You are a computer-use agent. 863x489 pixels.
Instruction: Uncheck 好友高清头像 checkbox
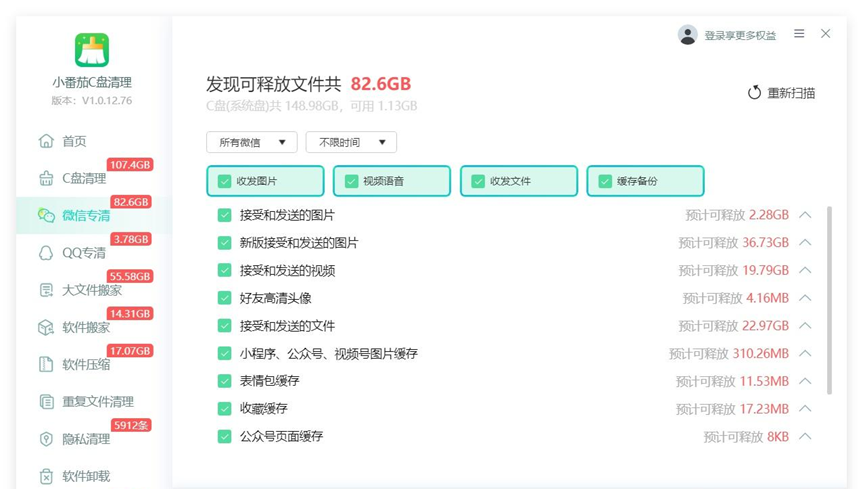tap(225, 298)
